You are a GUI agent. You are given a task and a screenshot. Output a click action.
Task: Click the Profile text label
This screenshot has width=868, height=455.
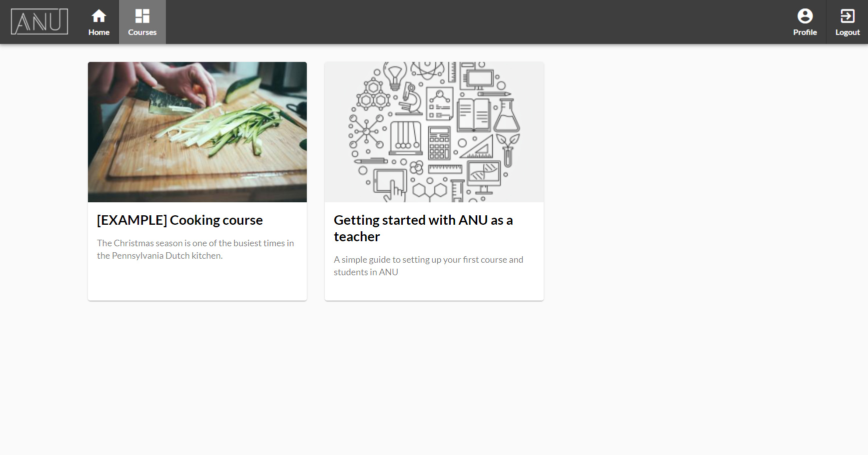[805, 32]
